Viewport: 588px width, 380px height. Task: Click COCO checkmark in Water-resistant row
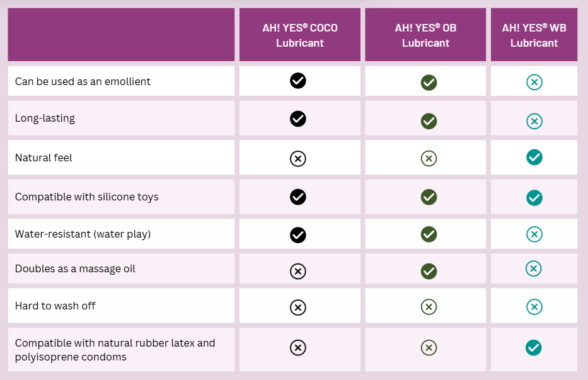tap(298, 235)
